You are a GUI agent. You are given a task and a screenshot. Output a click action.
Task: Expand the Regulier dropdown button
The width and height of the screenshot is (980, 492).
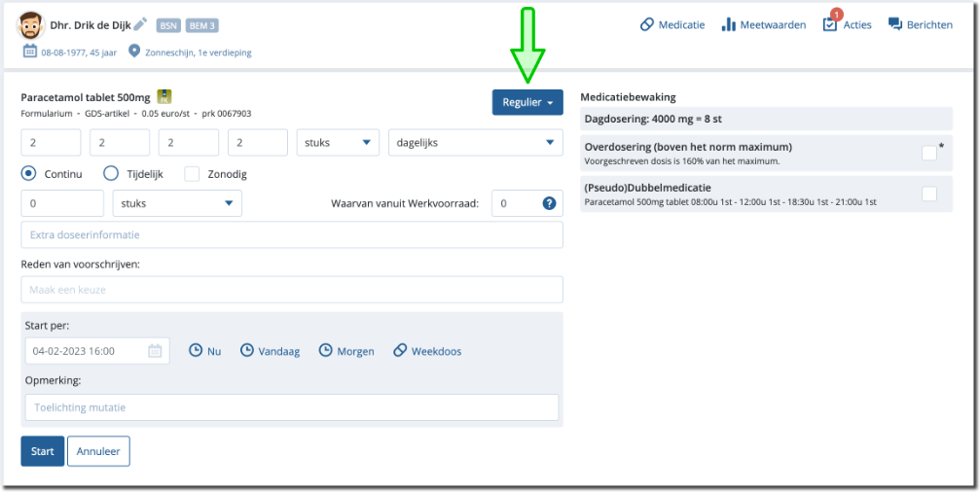[x=527, y=102]
